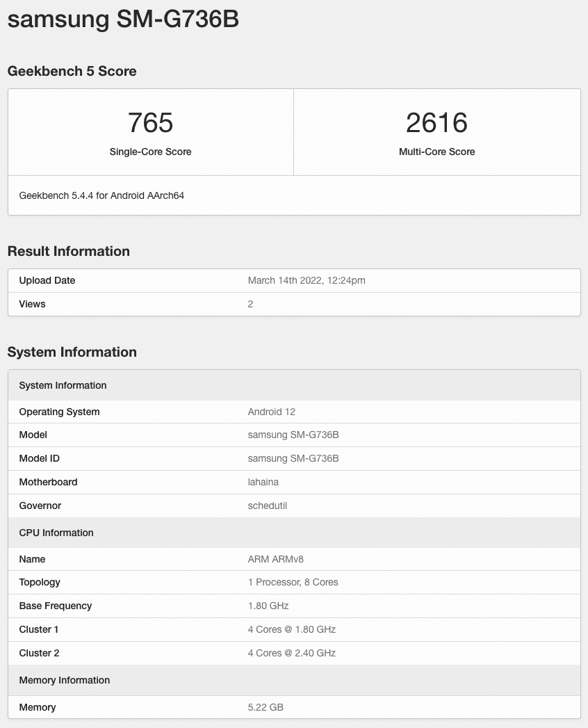The width and height of the screenshot is (588, 728).
Task: Click the Views count showing 2
Action: click(x=250, y=304)
